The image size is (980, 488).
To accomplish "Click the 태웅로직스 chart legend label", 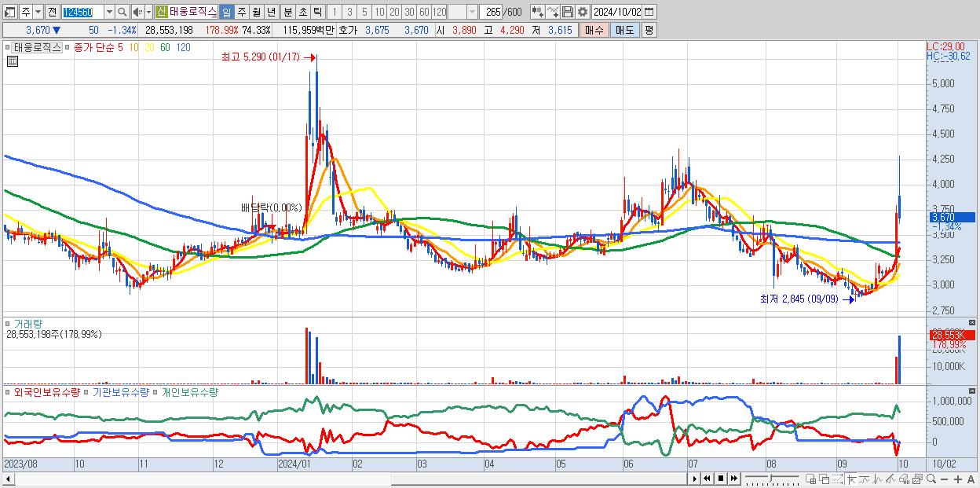I will (38, 47).
